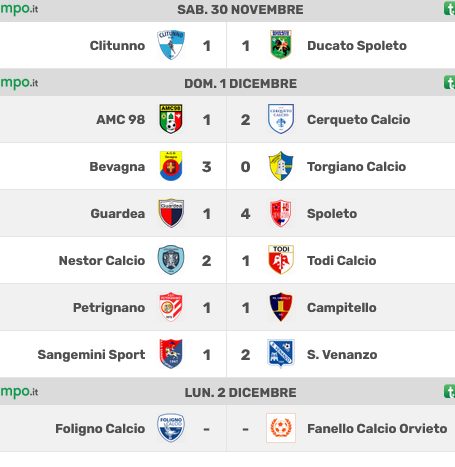
Task: Open the Foligno Calcio crest
Action: (171, 428)
